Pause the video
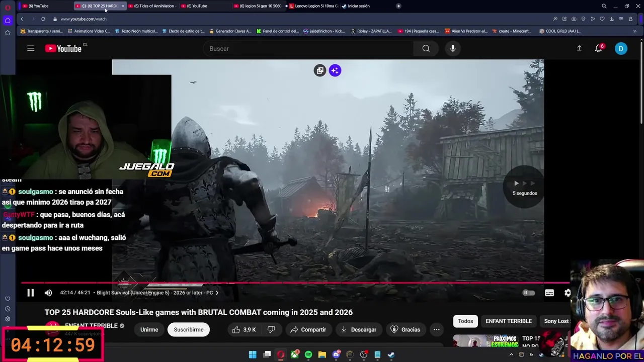Image resolution: width=644 pixels, height=362 pixels. pos(30,293)
